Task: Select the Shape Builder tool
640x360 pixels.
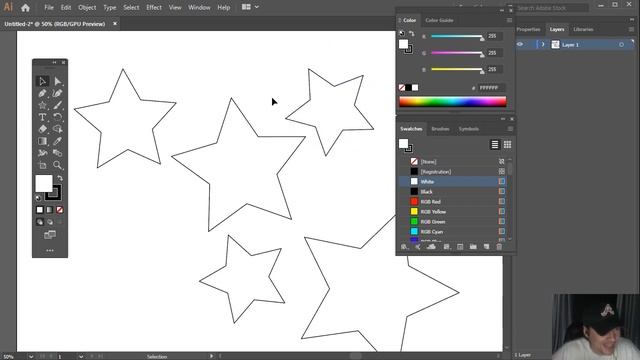Action: [x=58, y=129]
